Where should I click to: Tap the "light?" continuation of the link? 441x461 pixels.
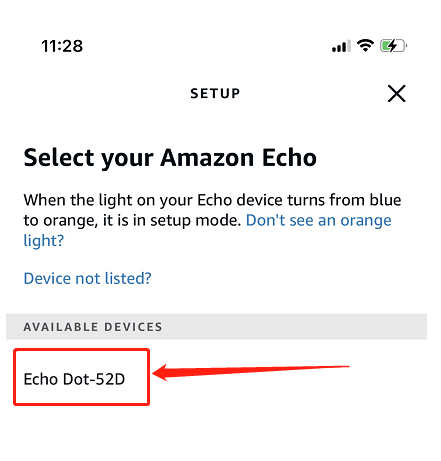(43, 241)
